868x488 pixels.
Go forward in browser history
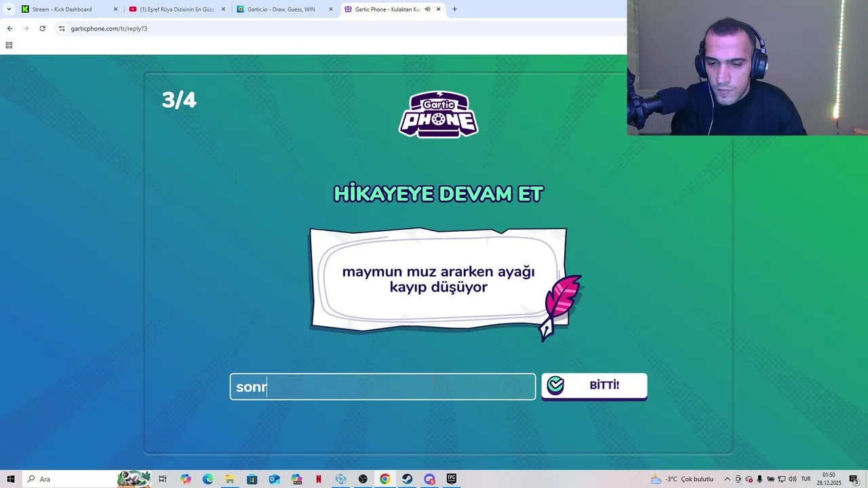coord(26,28)
